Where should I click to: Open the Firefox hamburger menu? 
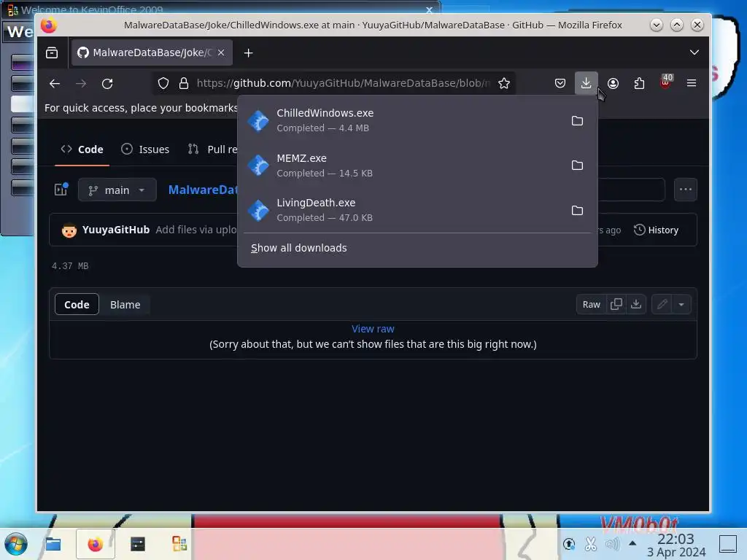pos(692,83)
